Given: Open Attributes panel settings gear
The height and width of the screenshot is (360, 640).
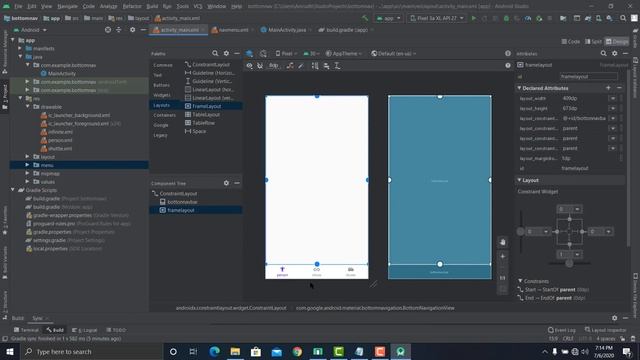Looking at the screenshot, I should (614, 53).
